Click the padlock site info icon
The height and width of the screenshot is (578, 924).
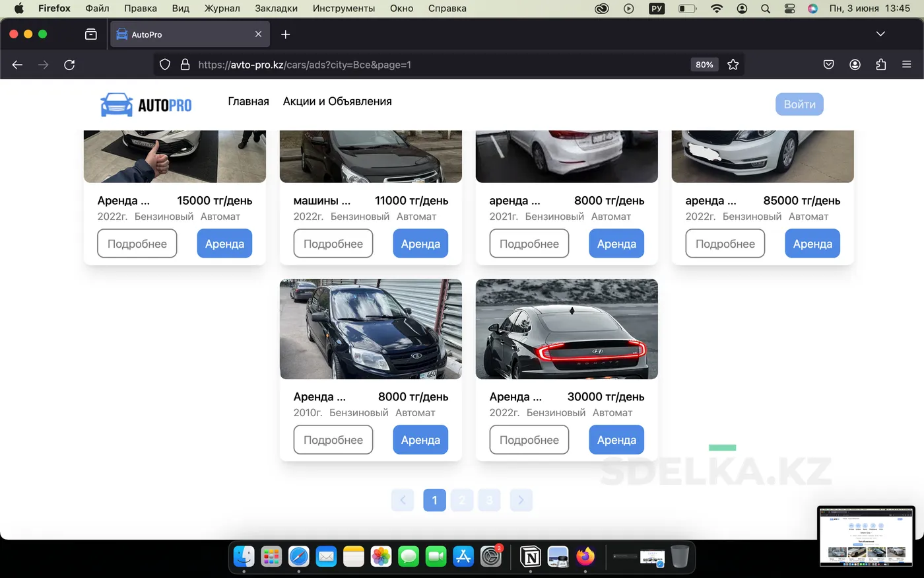pyautogui.click(x=185, y=65)
